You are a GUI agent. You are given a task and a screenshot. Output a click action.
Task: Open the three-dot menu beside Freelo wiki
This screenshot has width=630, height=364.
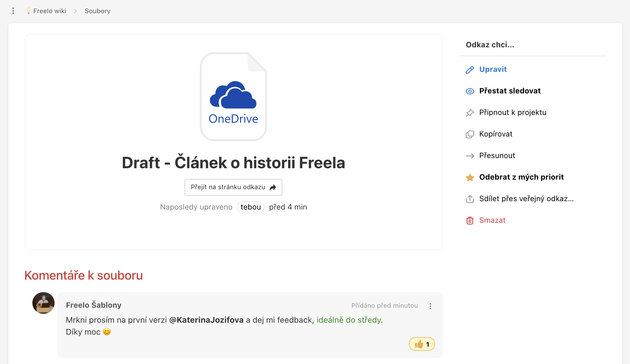13,11
